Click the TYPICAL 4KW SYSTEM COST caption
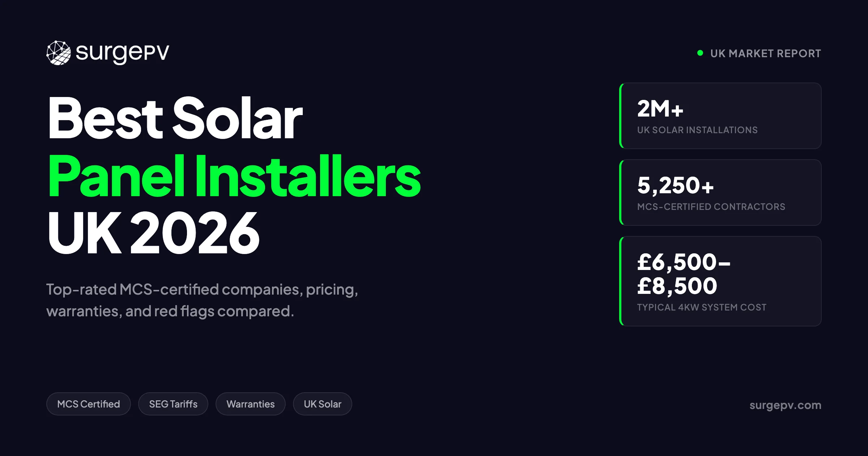The image size is (868, 456). click(x=702, y=307)
